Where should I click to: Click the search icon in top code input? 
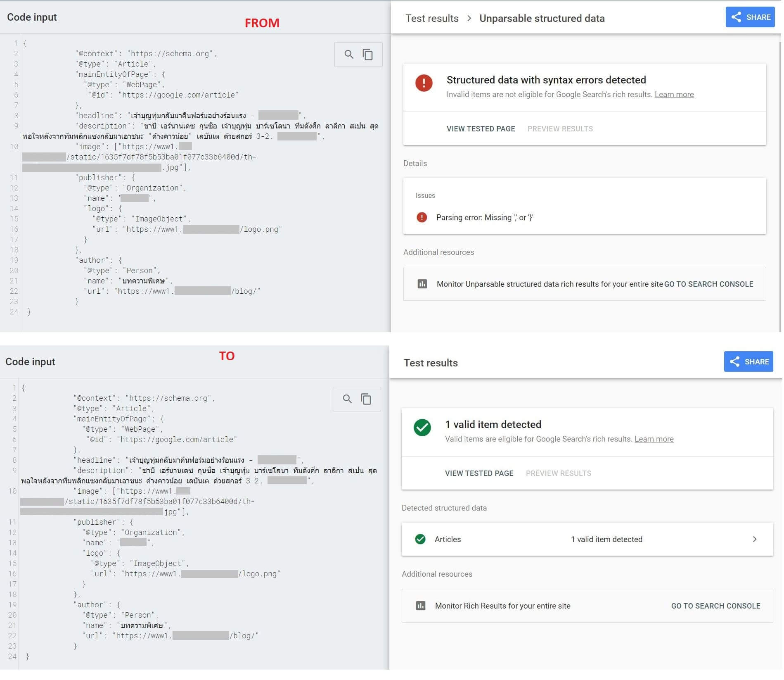(x=349, y=55)
